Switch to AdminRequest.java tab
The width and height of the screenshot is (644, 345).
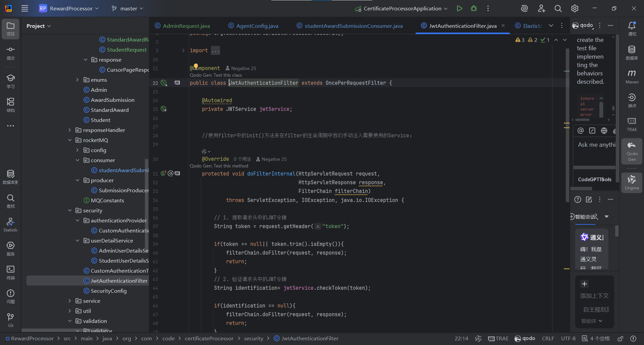[182, 26]
